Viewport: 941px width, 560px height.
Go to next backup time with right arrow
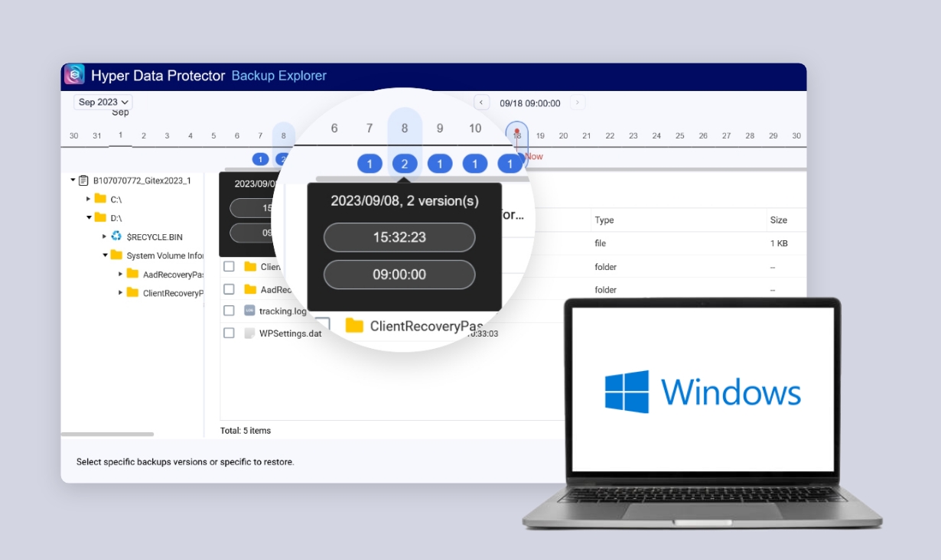coord(578,103)
